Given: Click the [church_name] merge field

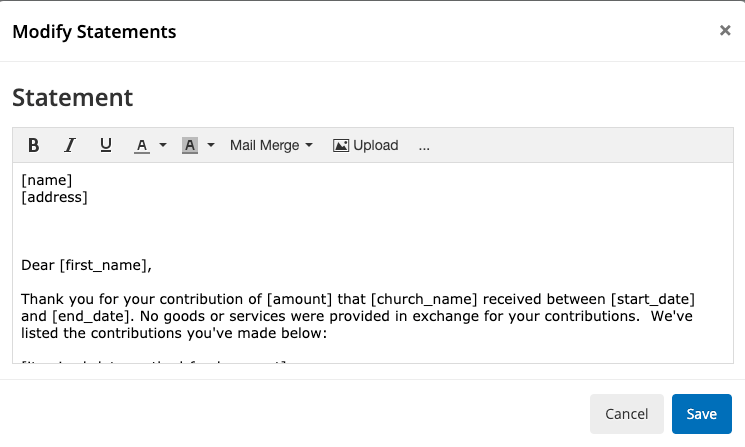Looking at the screenshot, I should click(424, 299).
